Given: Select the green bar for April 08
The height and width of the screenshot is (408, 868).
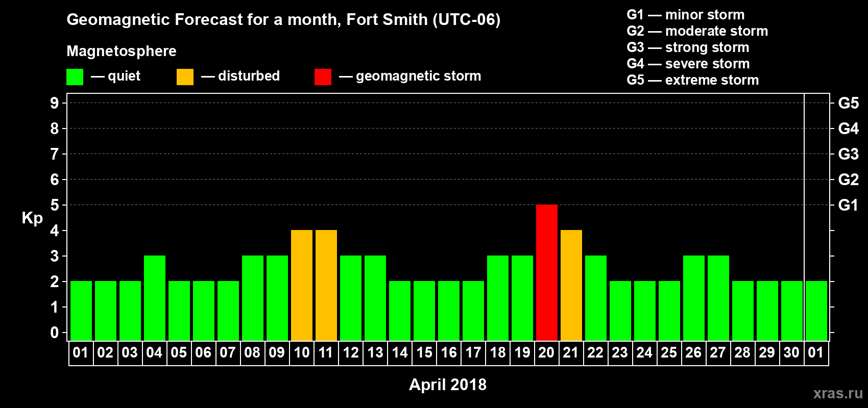Looking at the screenshot, I should 253,298.
